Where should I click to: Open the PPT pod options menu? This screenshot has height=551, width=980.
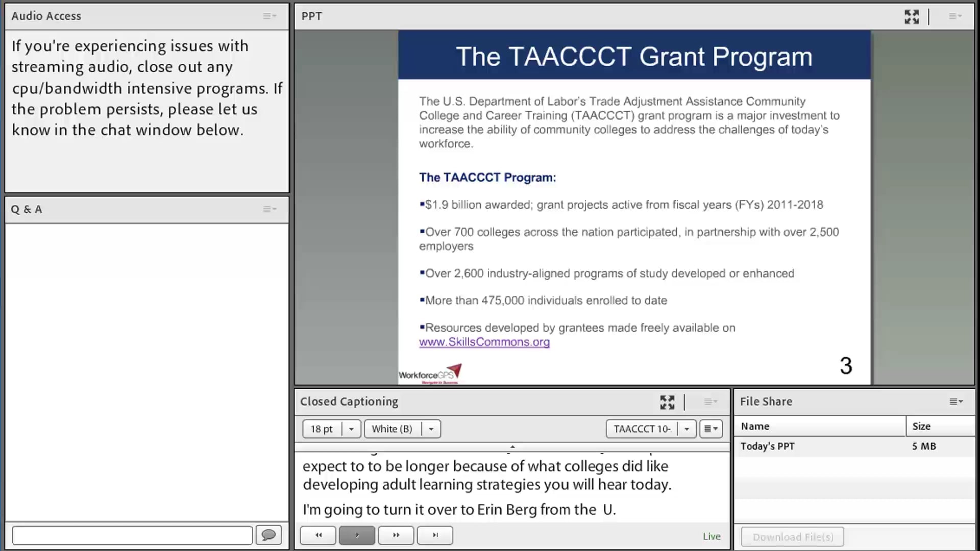[955, 16]
